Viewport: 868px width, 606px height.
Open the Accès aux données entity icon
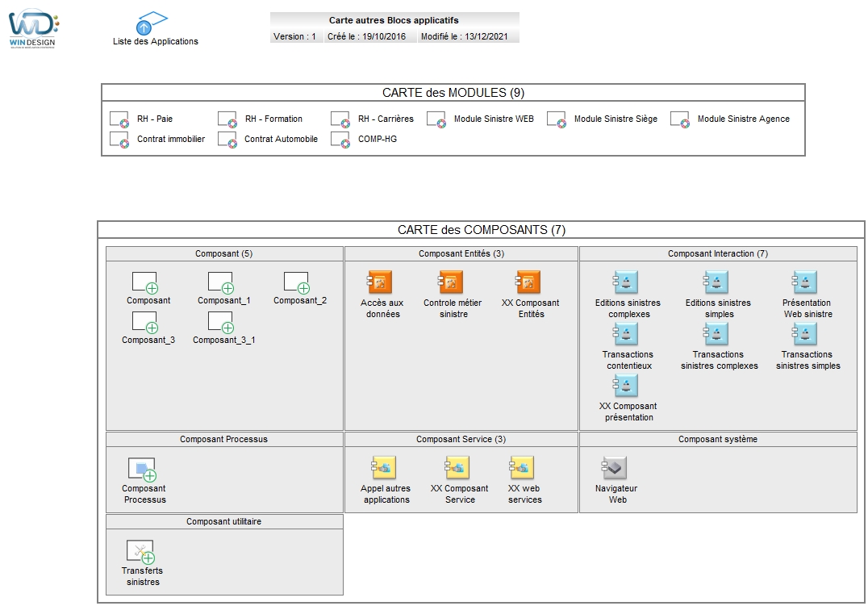click(380, 282)
